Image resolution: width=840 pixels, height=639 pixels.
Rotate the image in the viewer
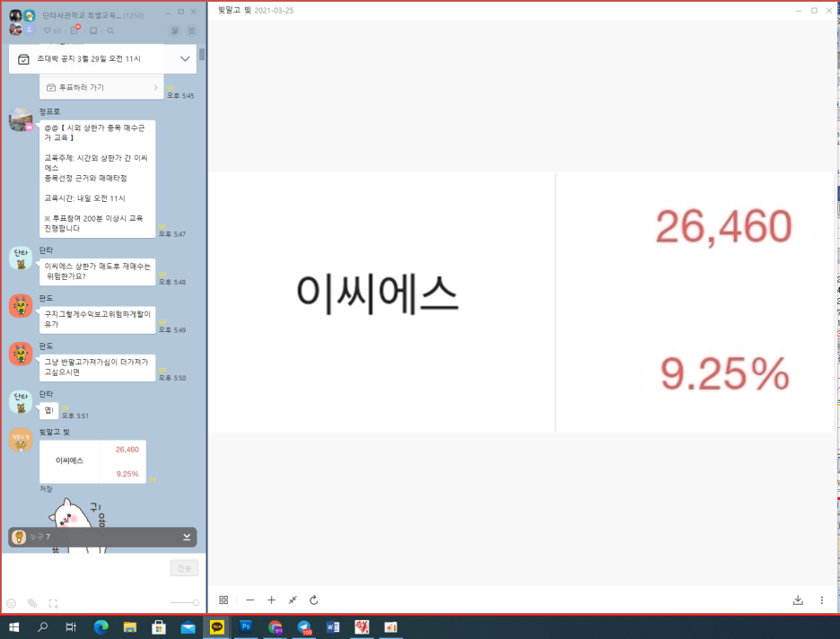coord(314,600)
